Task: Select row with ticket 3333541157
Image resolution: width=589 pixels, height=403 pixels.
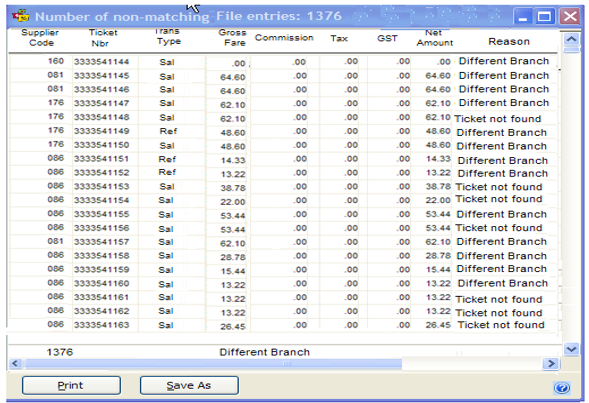Action: tap(282, 242)
